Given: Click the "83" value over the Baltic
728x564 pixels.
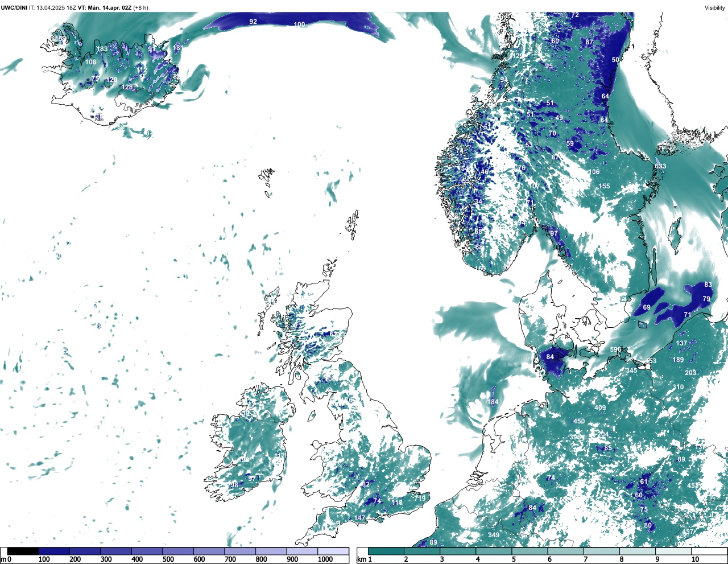Looking at the screenshot, I should (x=708, y=285).
